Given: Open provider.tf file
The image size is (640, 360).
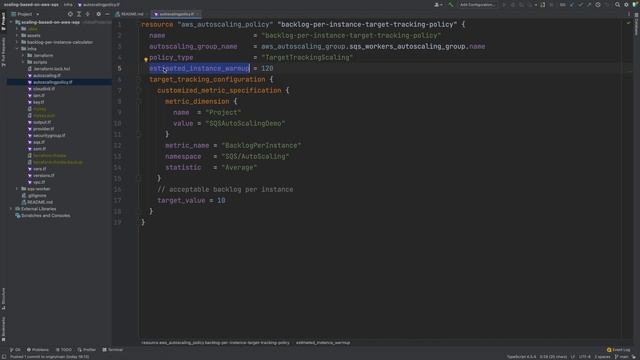Looking at the screenshot, I should 43,129.
